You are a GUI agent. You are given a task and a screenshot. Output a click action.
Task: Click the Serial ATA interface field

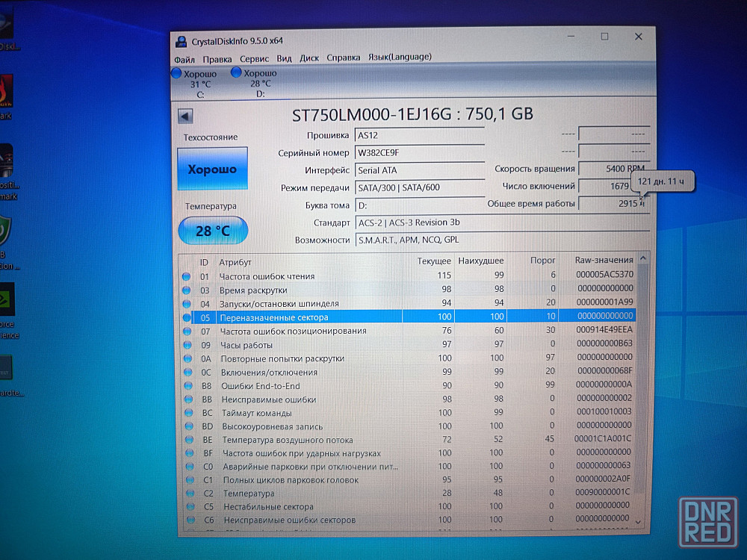pos(419,170)
